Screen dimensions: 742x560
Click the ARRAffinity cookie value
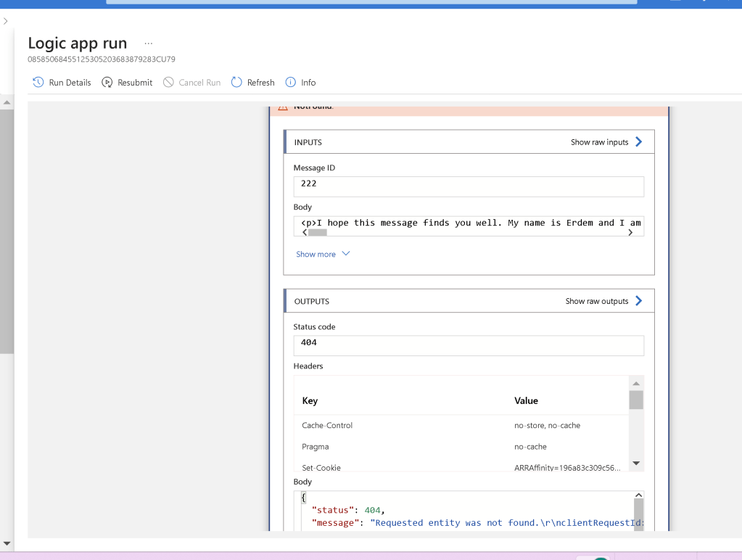tap(567, 468)
